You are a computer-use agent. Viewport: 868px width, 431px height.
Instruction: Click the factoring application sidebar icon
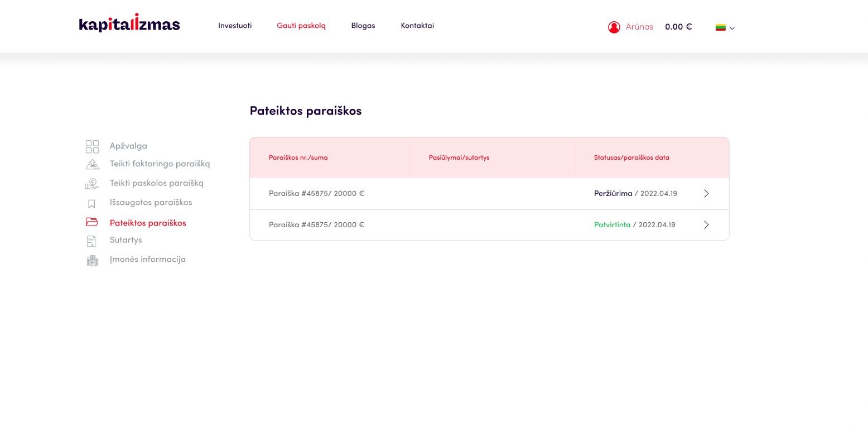click(x=92, y=164)
